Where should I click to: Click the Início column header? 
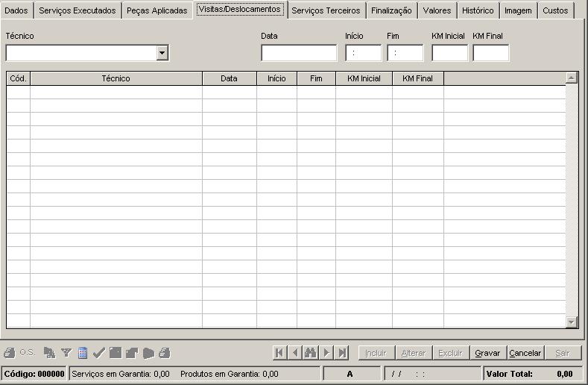[276, 78]
